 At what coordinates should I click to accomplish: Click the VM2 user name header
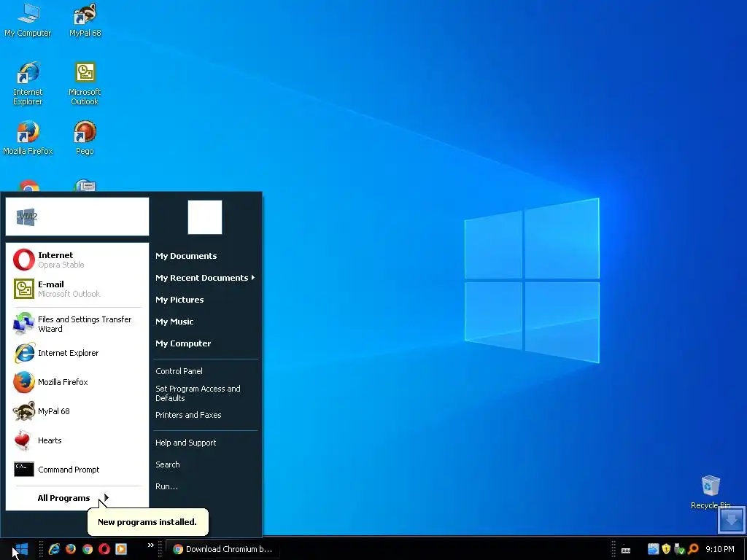[77, 217]
